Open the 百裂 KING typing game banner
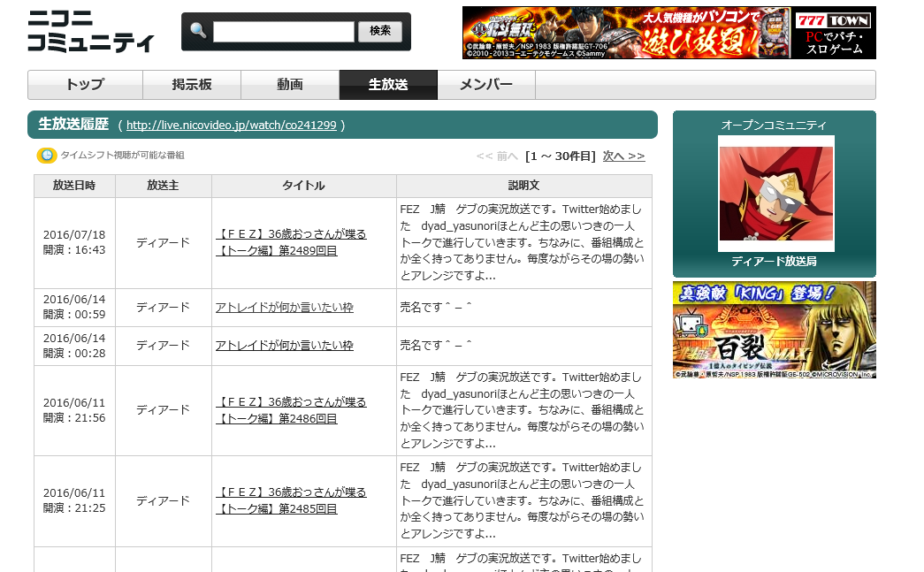 (x=774, y=330)
